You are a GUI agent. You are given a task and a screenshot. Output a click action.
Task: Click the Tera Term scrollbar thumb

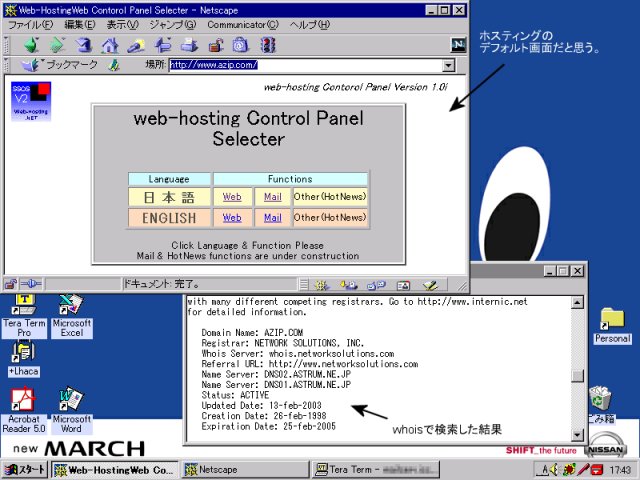pos(577,376)
